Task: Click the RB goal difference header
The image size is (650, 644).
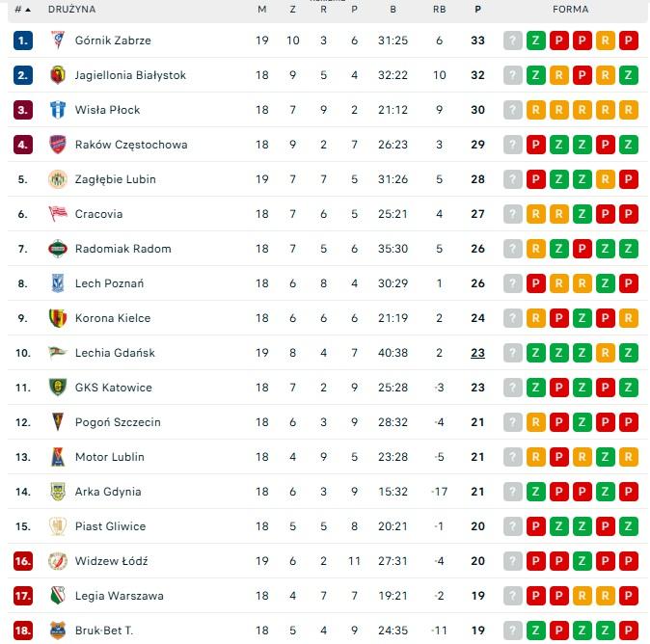Action: (439, 10)
